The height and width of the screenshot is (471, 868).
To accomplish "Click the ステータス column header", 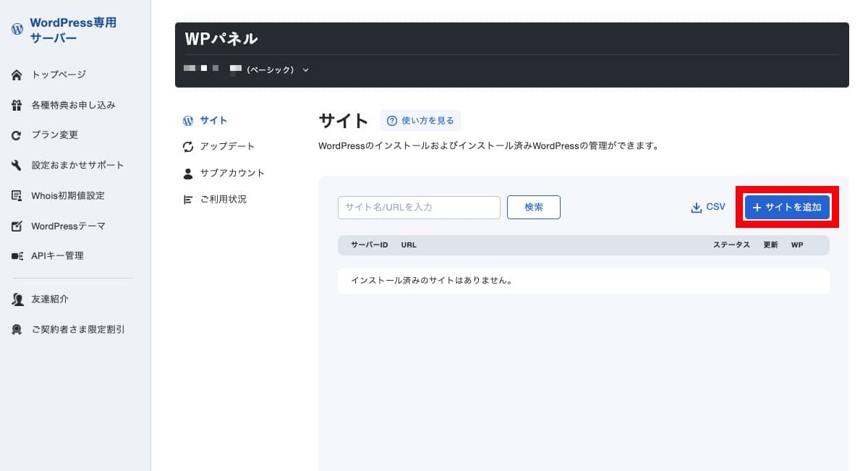I will pos(731,245).
